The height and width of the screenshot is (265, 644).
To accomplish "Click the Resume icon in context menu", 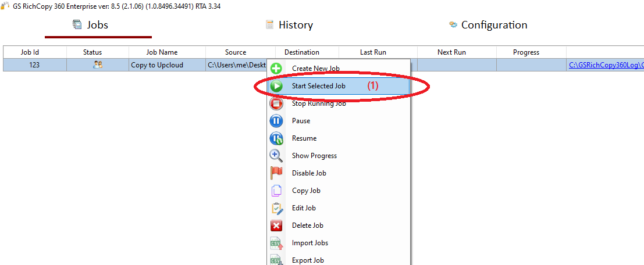I will pos(276,138).
